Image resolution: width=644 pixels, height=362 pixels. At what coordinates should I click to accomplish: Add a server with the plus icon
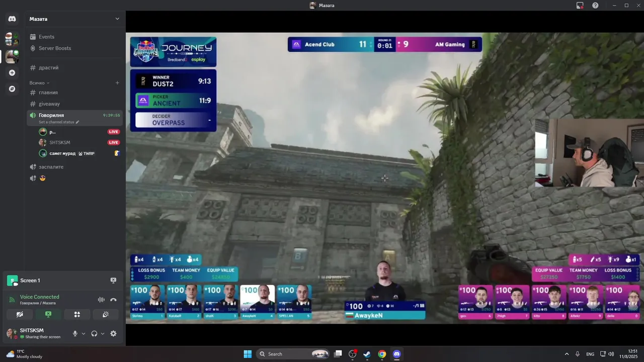[x=12, y=73]
